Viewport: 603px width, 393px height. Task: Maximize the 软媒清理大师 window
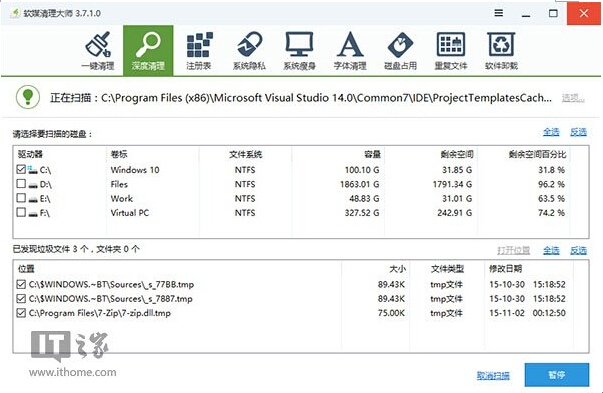[x=553, y=13]
